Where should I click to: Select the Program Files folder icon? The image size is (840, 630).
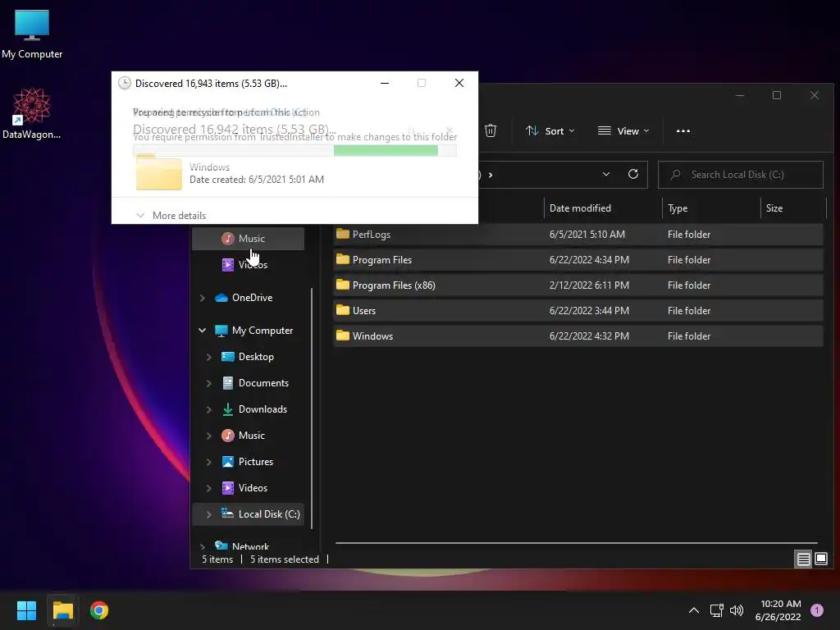pyautogui.click(x=343, y=259)
